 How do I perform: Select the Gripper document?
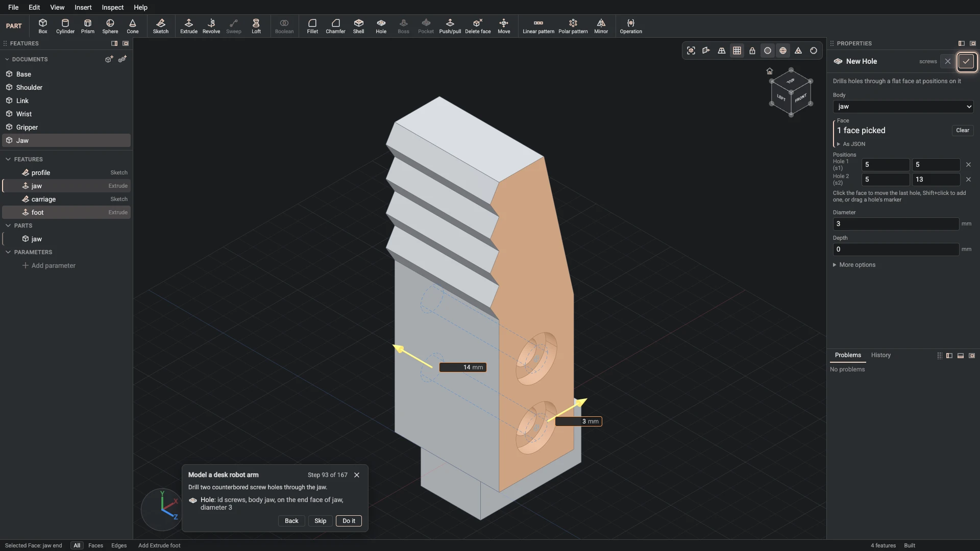(x=66, y=127)
